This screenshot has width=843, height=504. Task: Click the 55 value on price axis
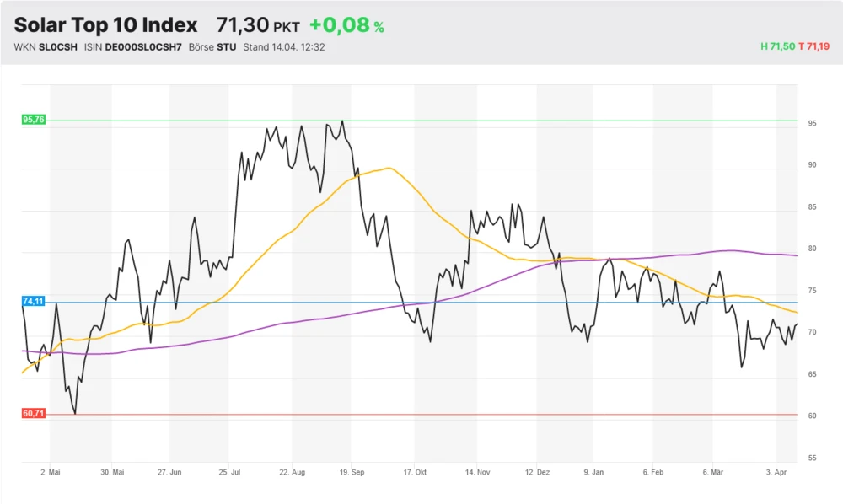pyautogui.click(x=813, y=458)
